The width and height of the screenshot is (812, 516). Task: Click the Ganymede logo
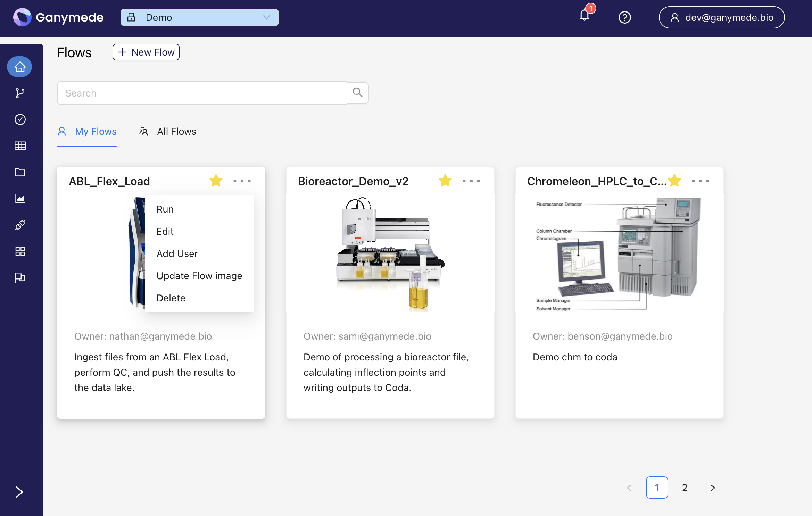tap(58, 17)
